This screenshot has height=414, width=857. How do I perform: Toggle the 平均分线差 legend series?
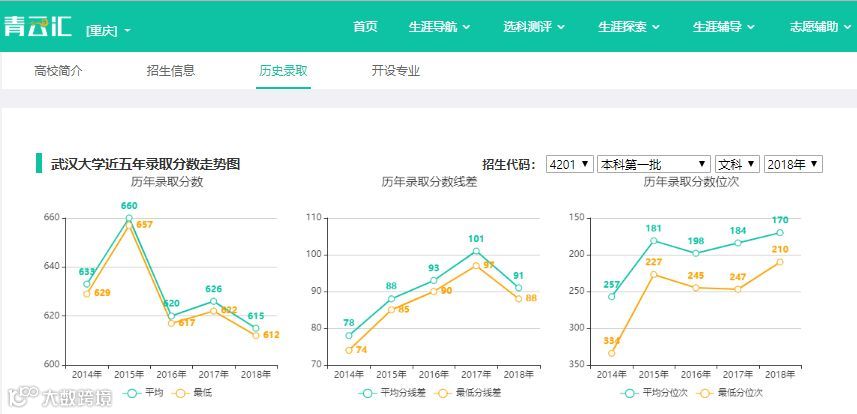pyautogui.click(x=392, y=393)
